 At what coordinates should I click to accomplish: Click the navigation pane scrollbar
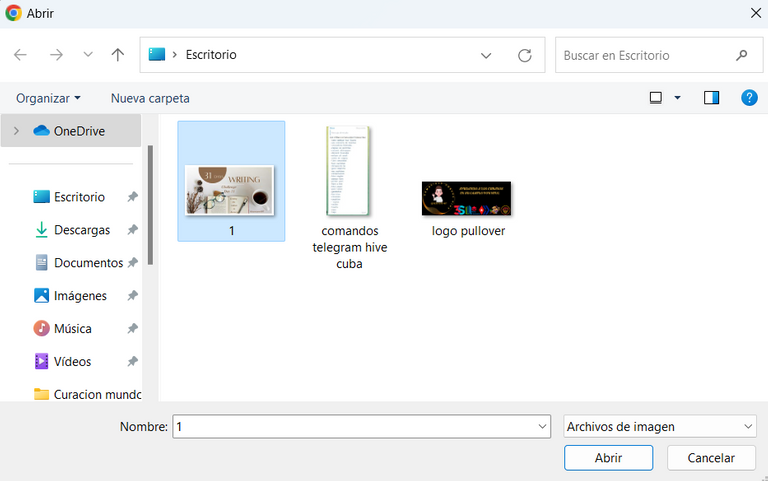150,205
